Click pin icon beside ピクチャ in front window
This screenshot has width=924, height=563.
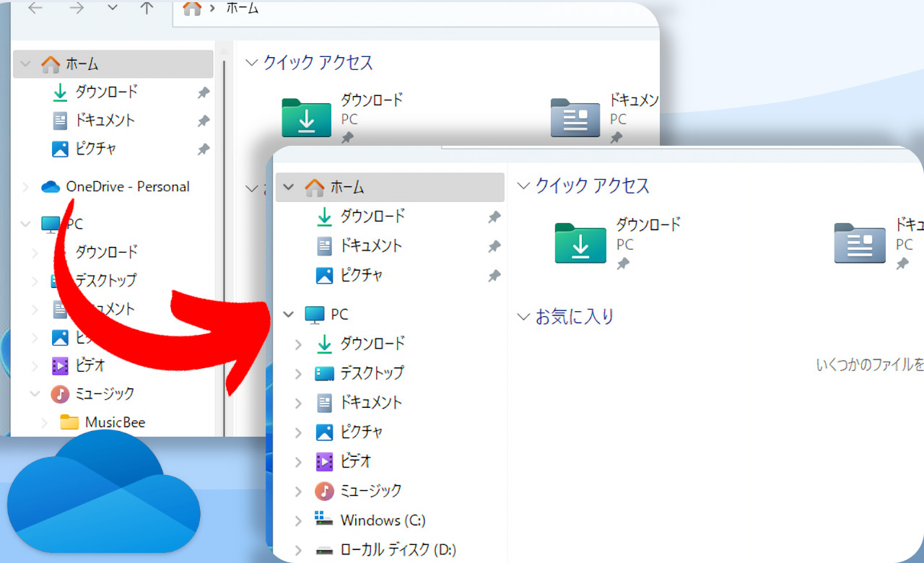tap(494, 276)
